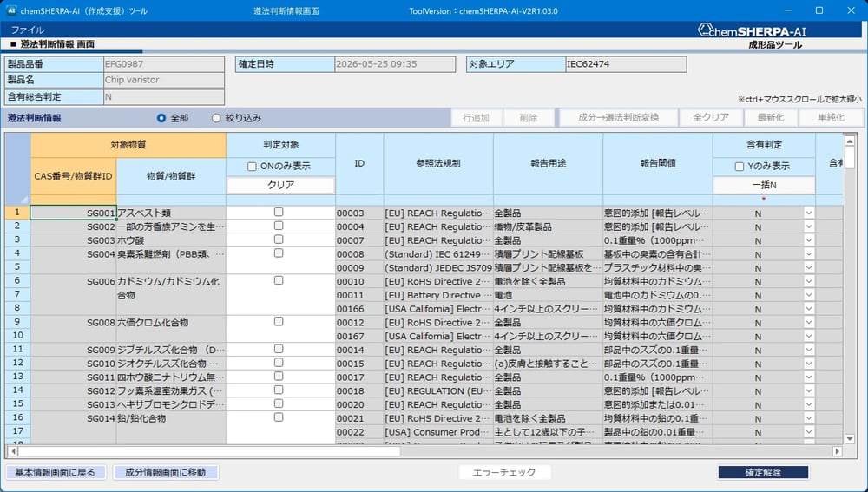
Task: Click the 製品名 field Chip varistor
Action: click(x=164, y=80)
